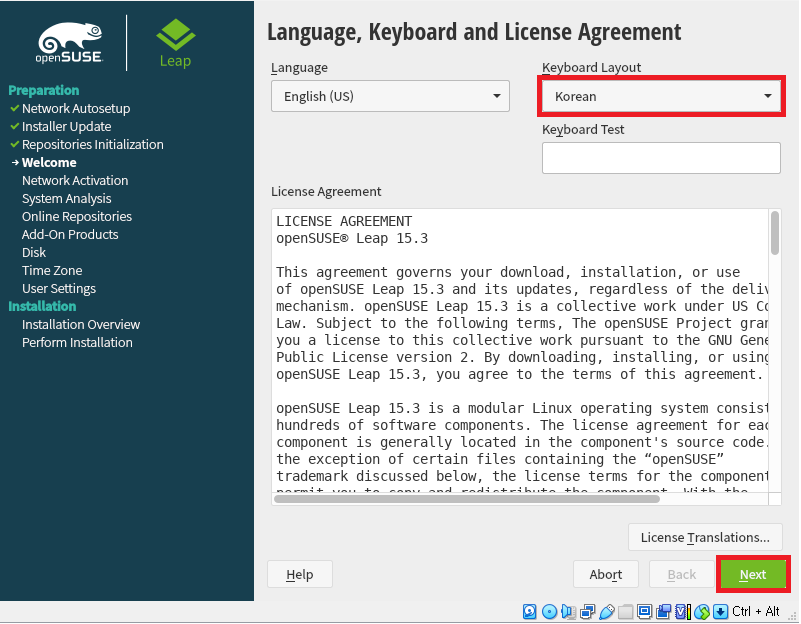The height and width of the screenshot is (624, 801).
Task: Click the license text vertical scrollbar
Action: coord(775,233)
